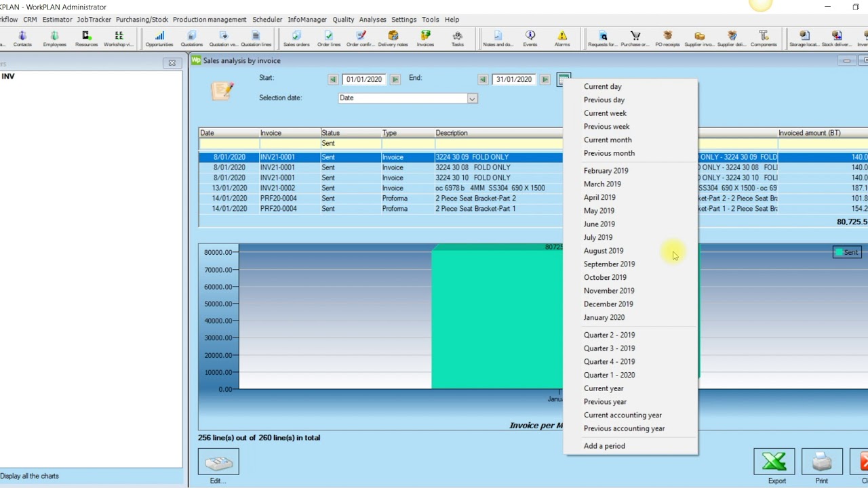Open the Purchasing/Stock menu
Screen dimensions: 868x488
pyautogui.click(x=142, y=20)
